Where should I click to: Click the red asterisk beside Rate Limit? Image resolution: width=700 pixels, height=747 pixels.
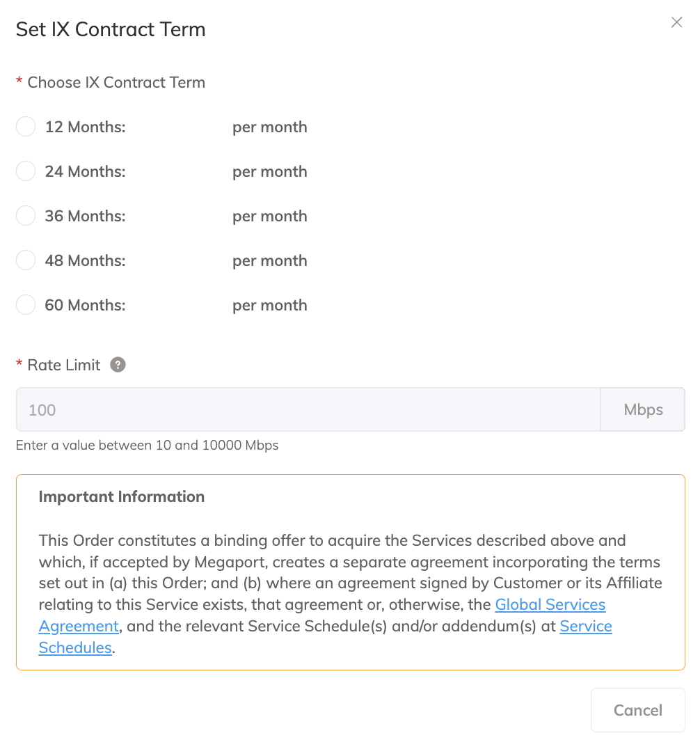click(x=18, y=364)
